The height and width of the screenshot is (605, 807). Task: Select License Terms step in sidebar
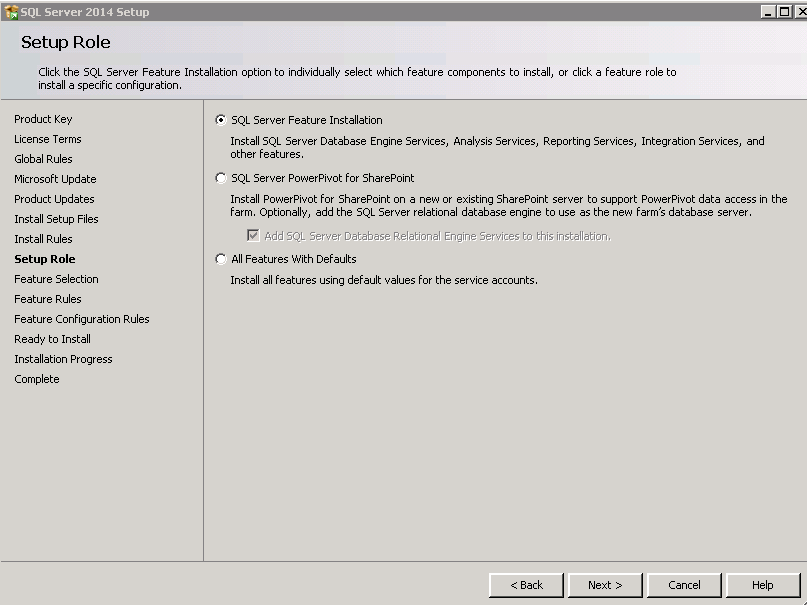(x=48, y=139)
